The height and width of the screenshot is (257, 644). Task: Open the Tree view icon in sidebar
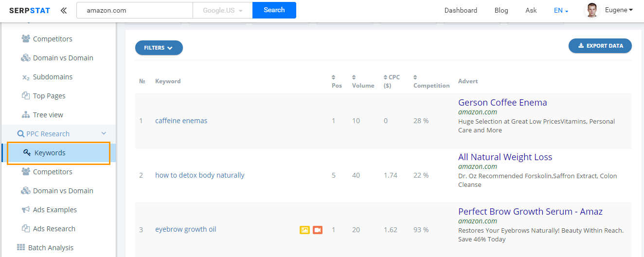point(26,115)
